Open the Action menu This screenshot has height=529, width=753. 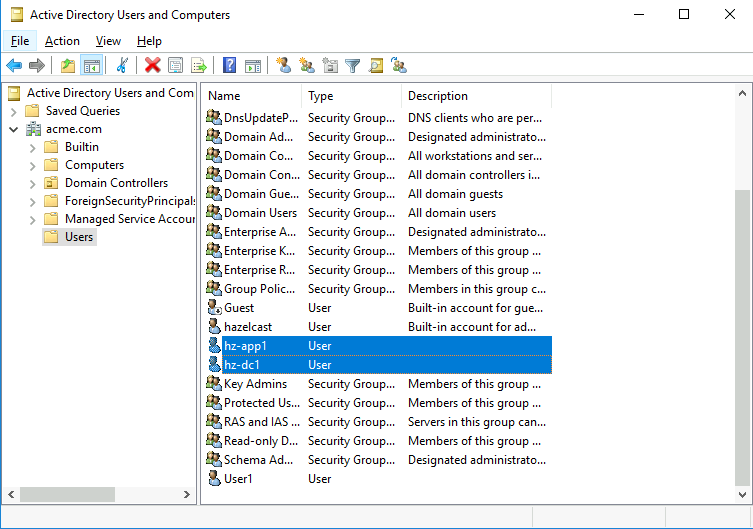[x=62, y=41]
